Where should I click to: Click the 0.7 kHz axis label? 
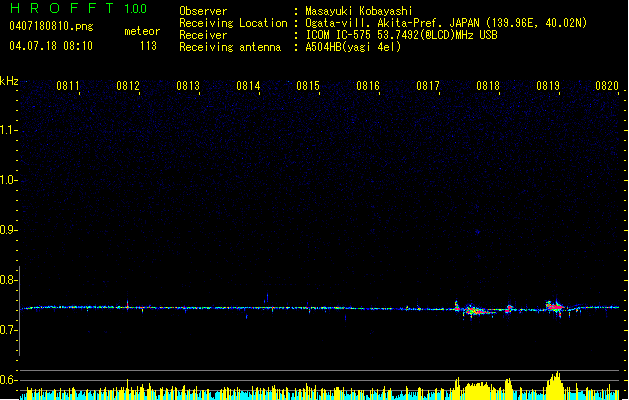9,330
